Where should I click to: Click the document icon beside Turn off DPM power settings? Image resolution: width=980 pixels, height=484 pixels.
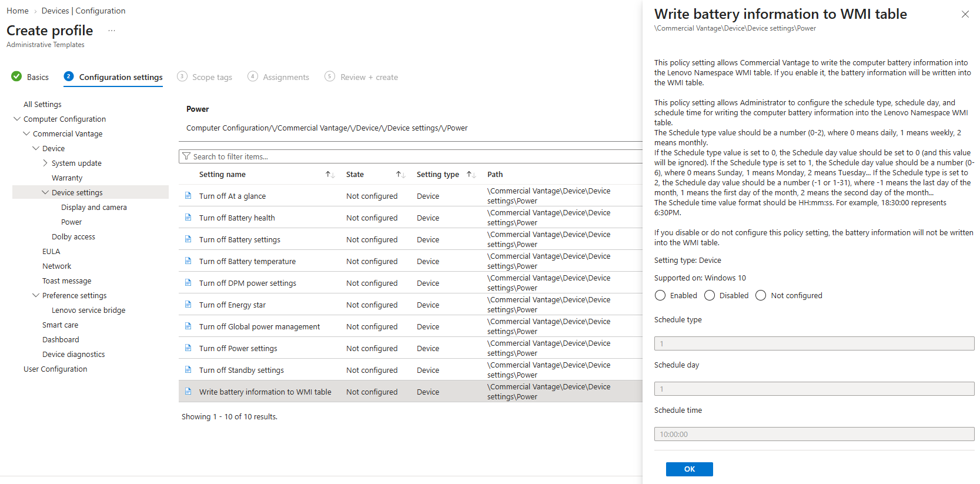[x=188, y=282]
